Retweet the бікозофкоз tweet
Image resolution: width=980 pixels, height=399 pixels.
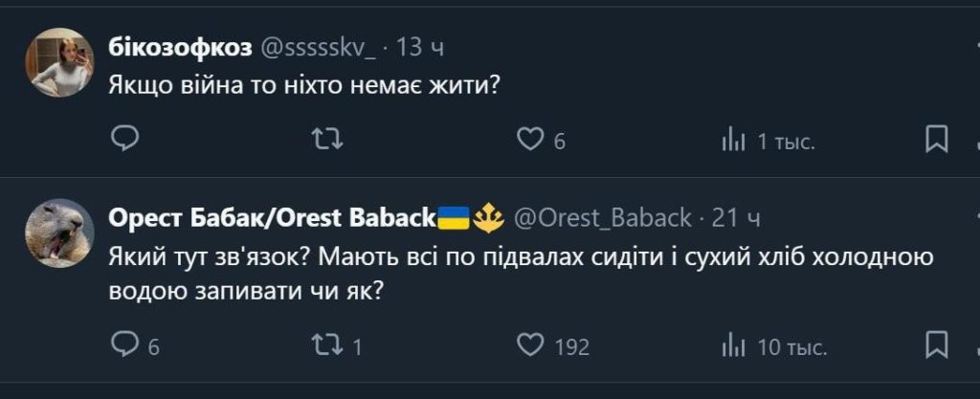(328, 141)
